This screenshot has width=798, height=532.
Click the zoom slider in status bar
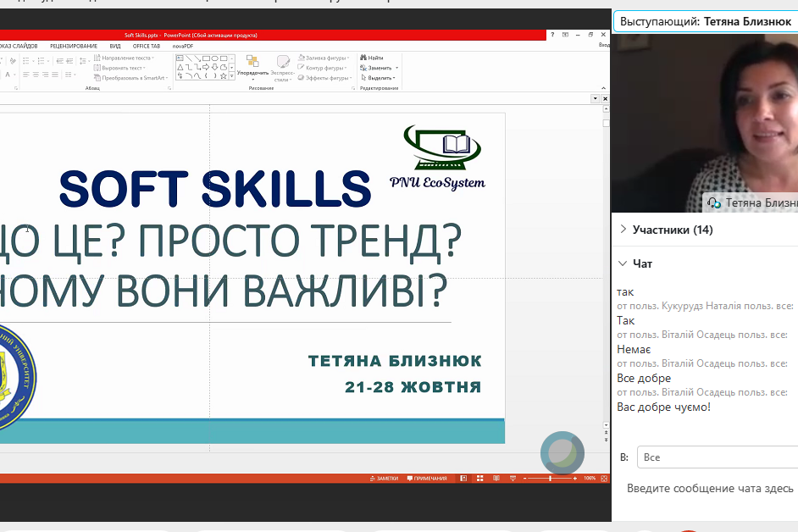pos(550,479)
